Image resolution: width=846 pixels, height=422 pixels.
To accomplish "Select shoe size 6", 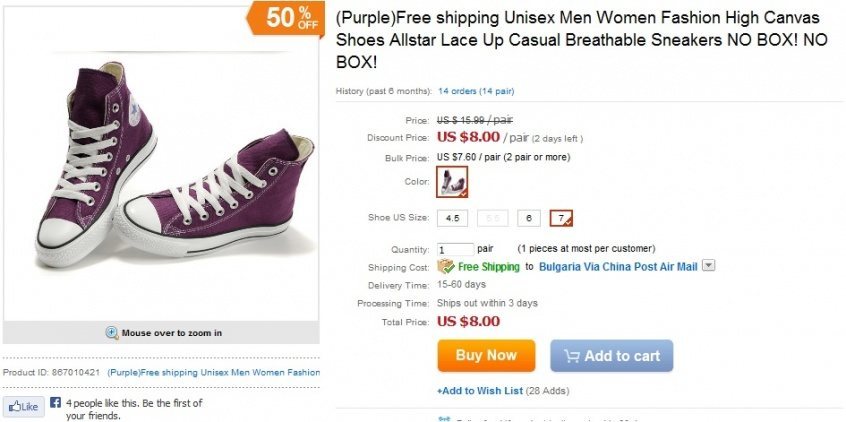I will pyautogui.click(x=529, y=219).
